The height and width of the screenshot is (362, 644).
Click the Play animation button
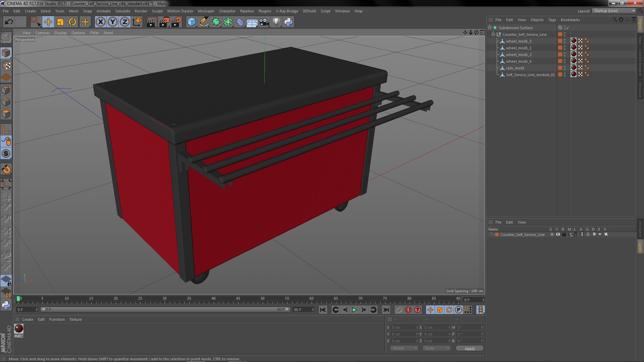(x=354, y=310)
